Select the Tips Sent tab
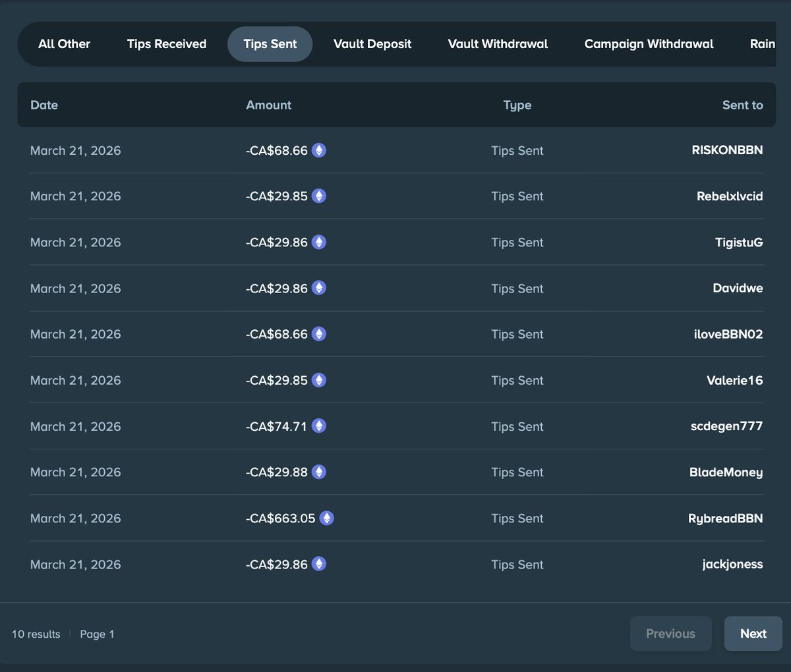 [270, 44]
